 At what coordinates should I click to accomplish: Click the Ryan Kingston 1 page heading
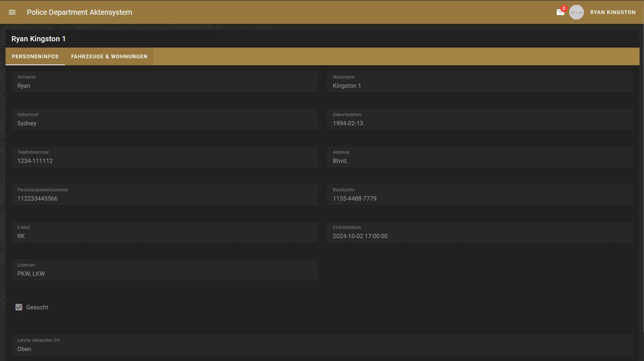pyautogui.click(x=38, y=39)
